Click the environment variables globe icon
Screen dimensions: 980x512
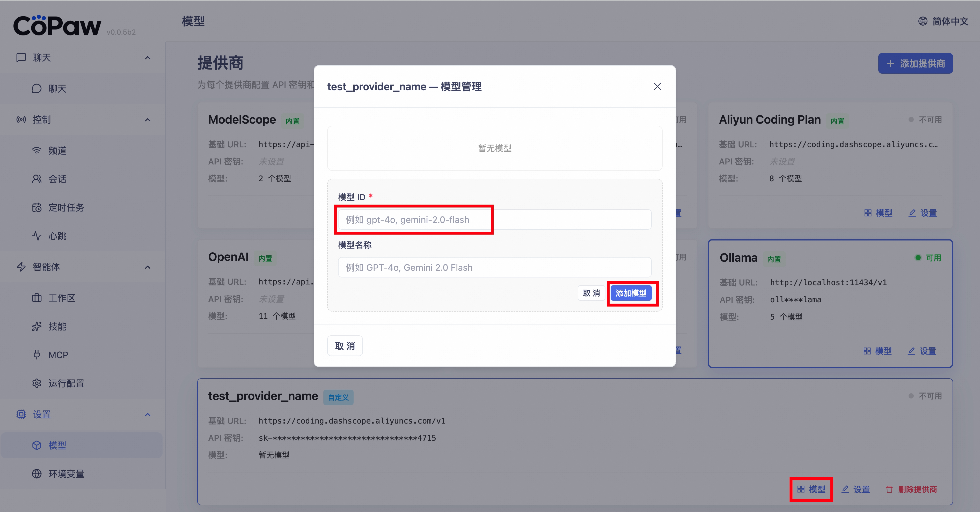36,474
